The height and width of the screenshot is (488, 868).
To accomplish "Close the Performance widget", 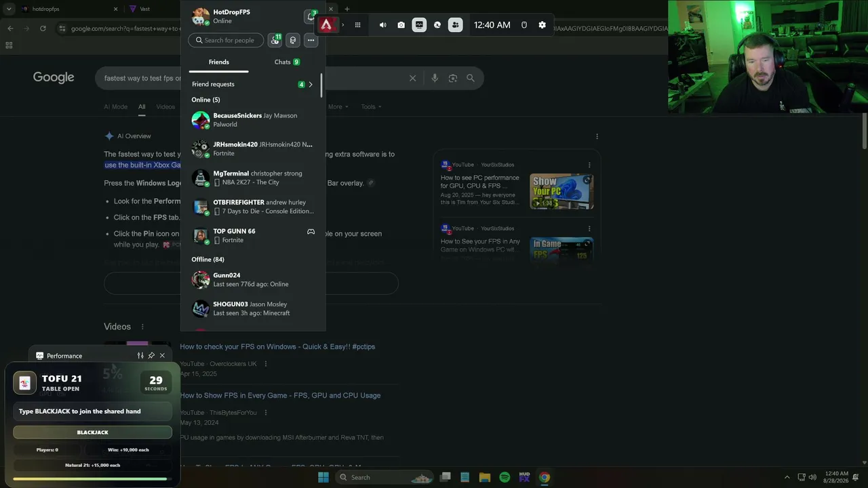I will pos(162,356).
